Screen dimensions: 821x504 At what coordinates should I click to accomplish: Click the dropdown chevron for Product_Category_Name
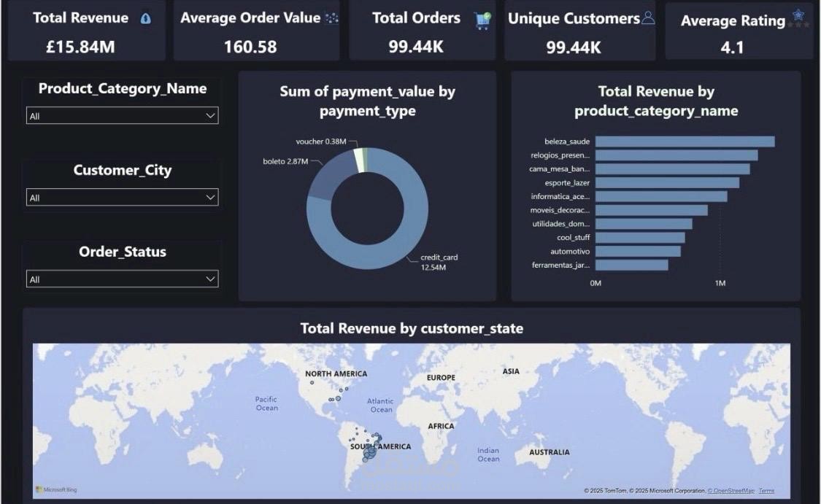(x=212, y=115)
